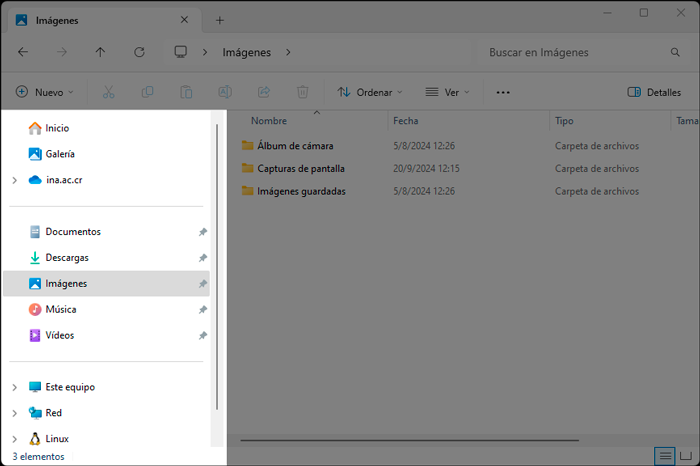Click the Cut scissors icon
The image size is (700, 466).
108,92
